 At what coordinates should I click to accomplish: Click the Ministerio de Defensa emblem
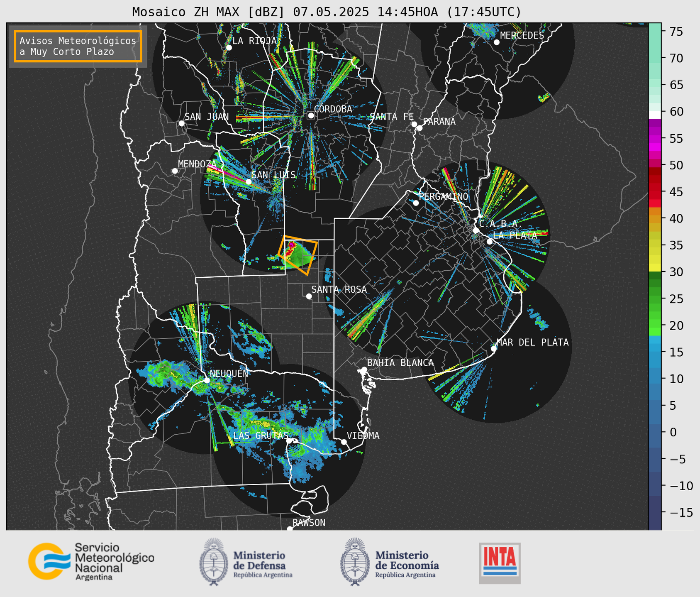tap(214, 562)
